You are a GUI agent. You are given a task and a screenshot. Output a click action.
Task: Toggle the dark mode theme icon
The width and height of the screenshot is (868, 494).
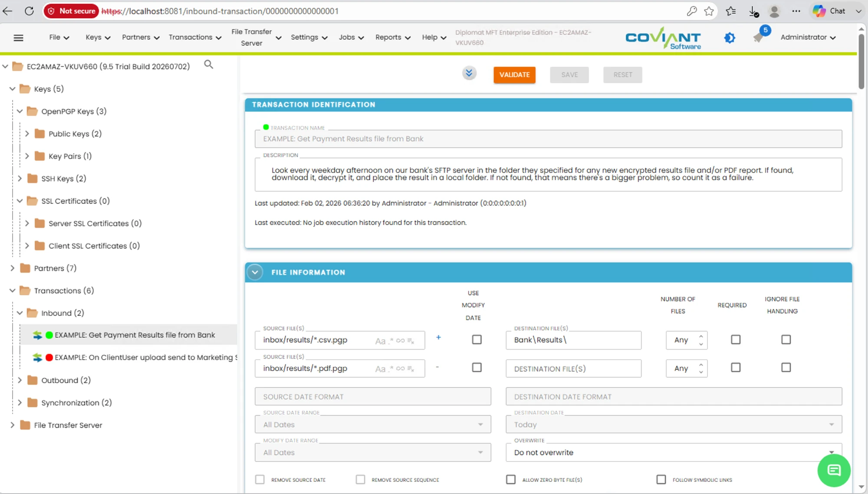[x=730, y=38]
